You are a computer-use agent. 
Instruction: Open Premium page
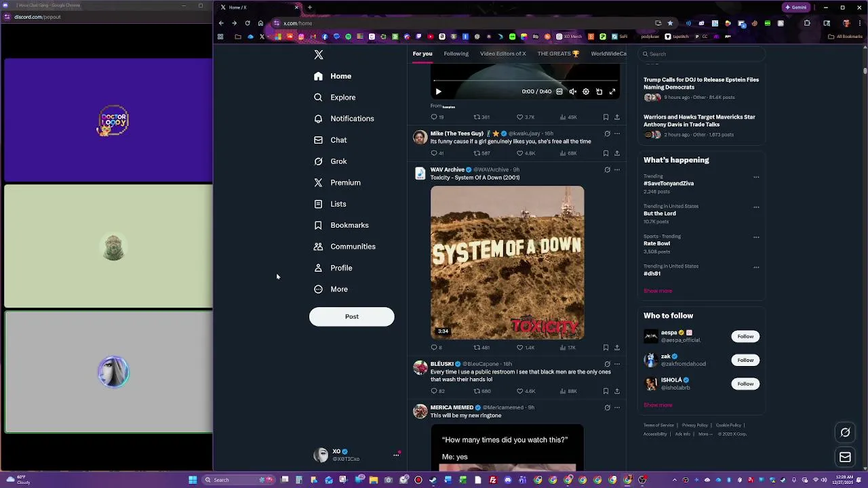337,183
